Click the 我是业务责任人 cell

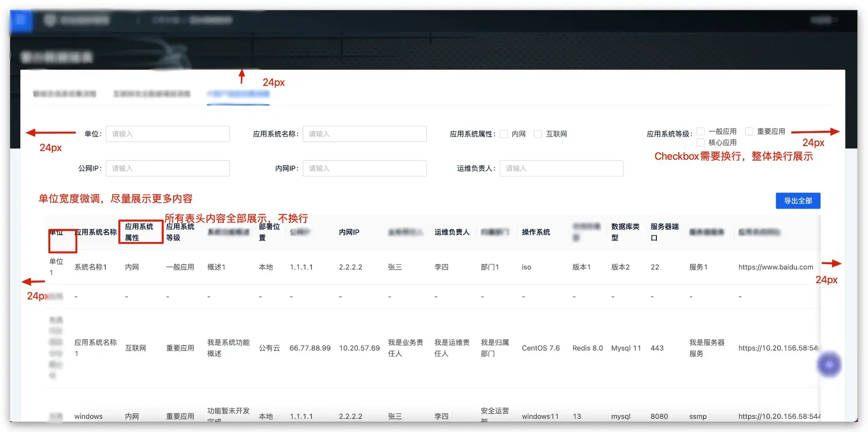pyautogui.click(x=406, y=348)
